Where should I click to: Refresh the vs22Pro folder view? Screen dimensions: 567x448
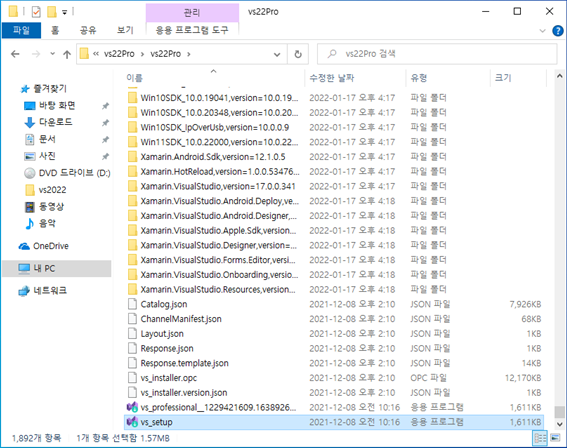tap(298, 54)
